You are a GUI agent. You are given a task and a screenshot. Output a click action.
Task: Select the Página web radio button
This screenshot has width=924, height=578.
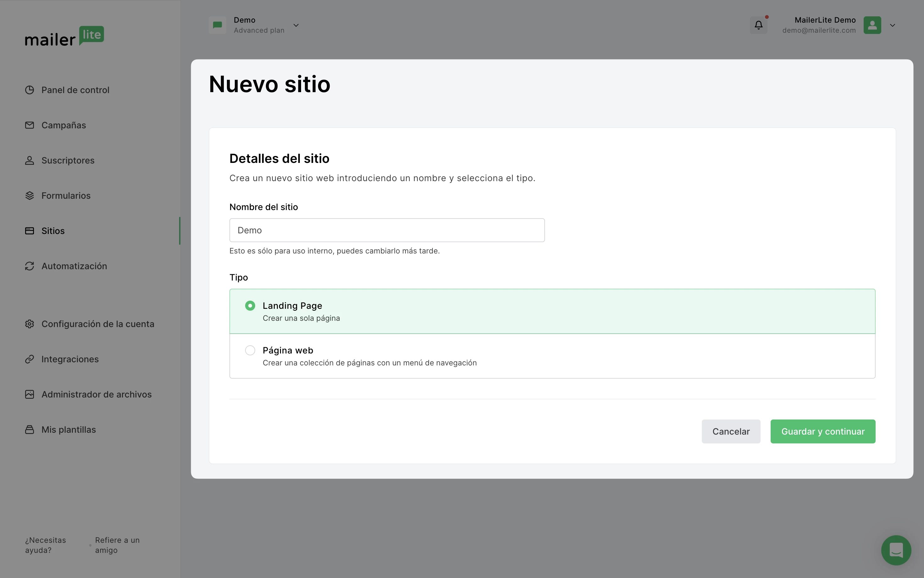[x=250, y=350]
